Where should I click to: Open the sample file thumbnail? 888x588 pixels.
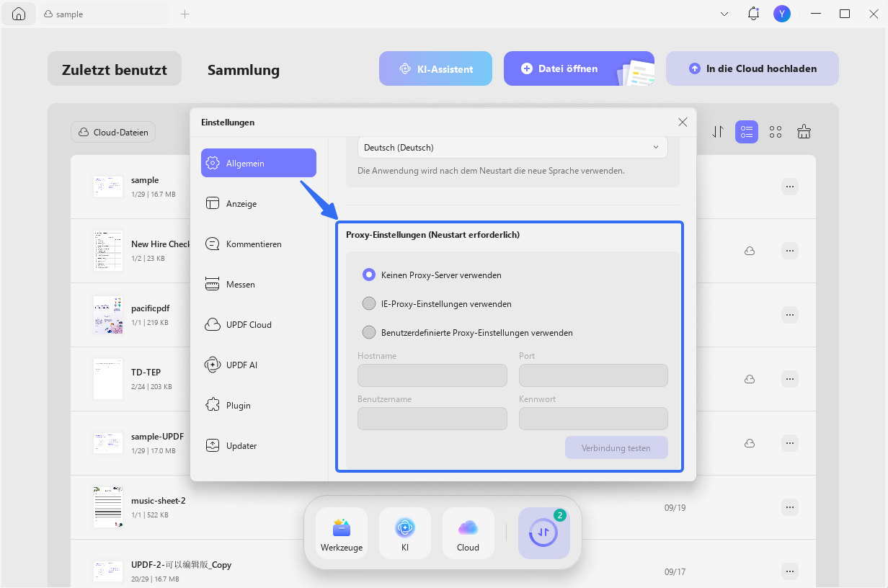108,187
